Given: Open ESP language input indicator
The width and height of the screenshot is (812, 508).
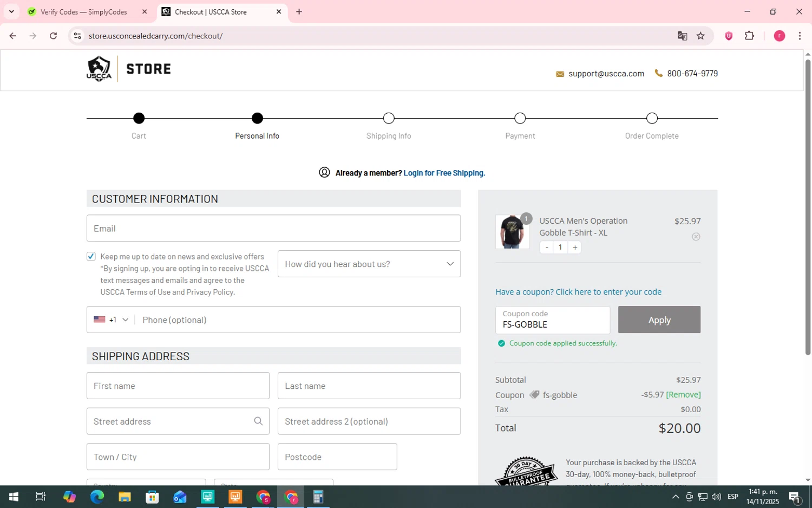Looking at the screenshot, I should tap(733, 497).
